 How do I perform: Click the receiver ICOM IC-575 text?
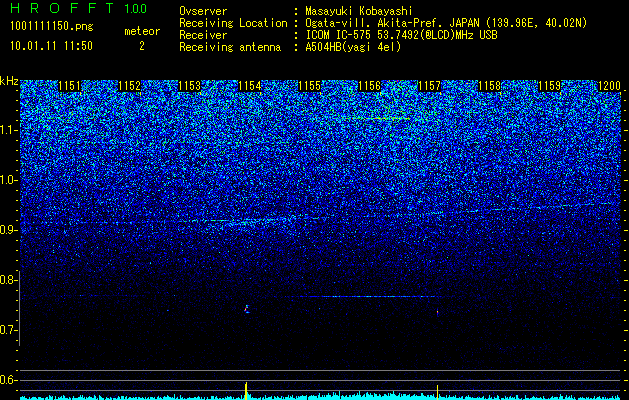coord(401,35)
